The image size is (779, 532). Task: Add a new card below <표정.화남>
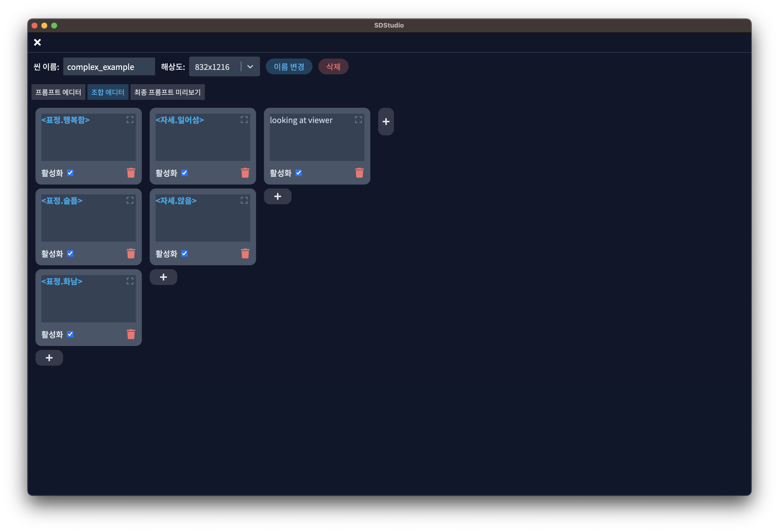pos(49,358)
